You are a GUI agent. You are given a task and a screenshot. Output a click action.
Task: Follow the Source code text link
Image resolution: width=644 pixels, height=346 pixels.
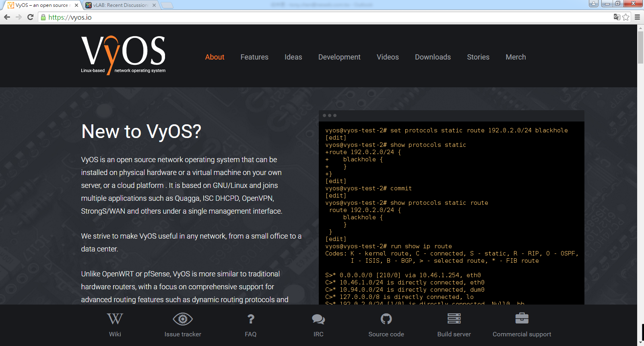tap(386, 334)
